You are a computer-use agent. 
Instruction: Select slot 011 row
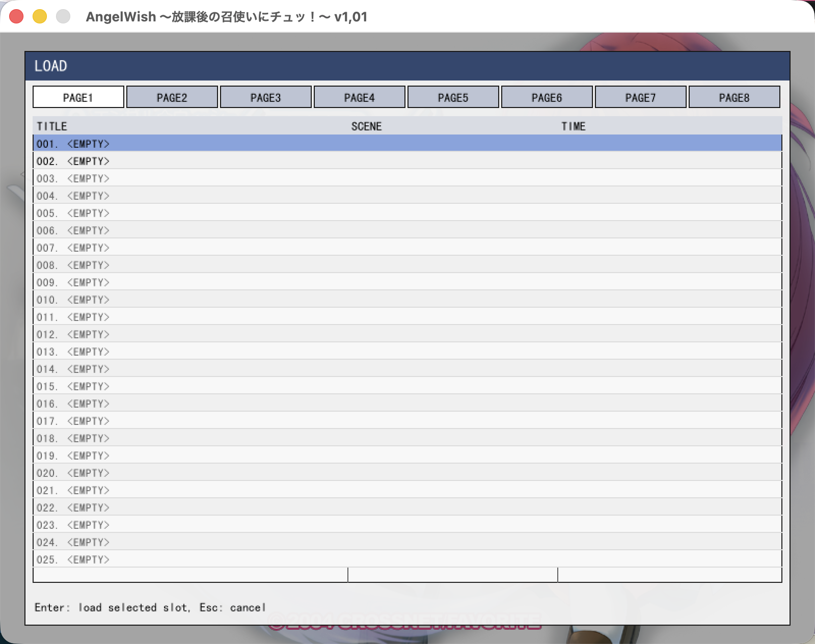point(407,316)
